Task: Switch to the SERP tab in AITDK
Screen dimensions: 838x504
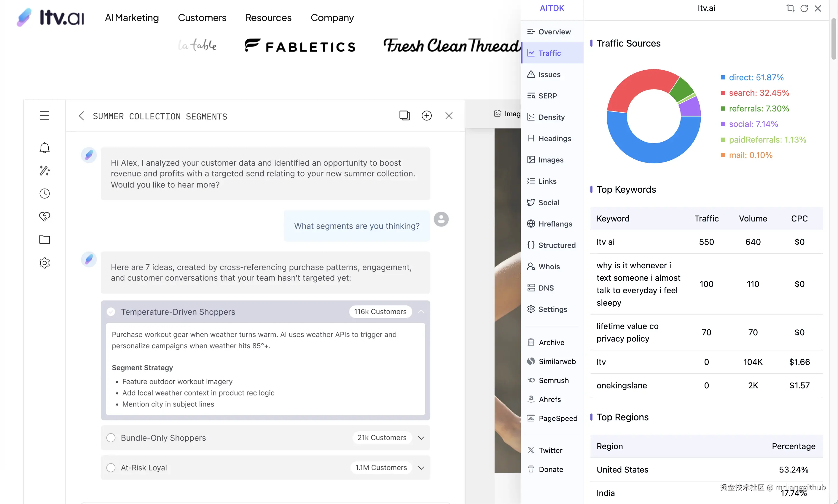Action: pos(547,96)
